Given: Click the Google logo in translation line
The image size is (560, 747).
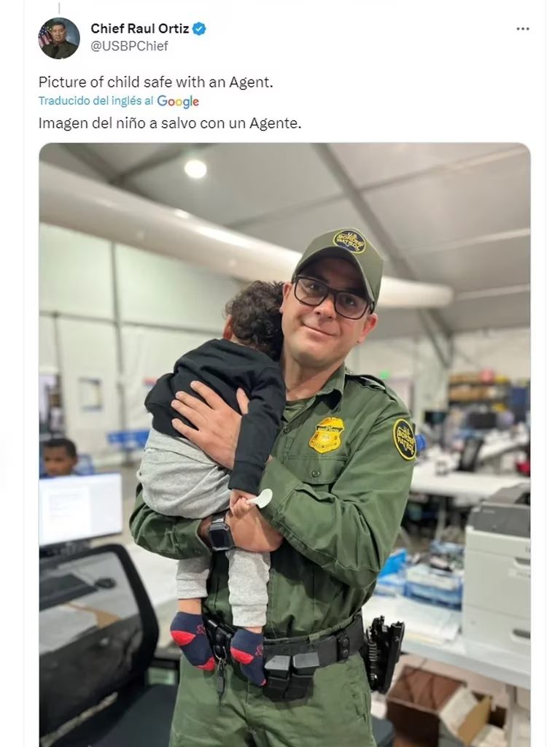Looking at the screenshot, I should coord(178,101).
